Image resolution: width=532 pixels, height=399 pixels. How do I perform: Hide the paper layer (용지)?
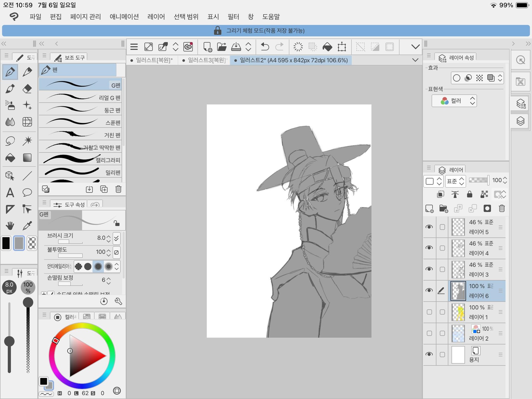pos(429,354)
